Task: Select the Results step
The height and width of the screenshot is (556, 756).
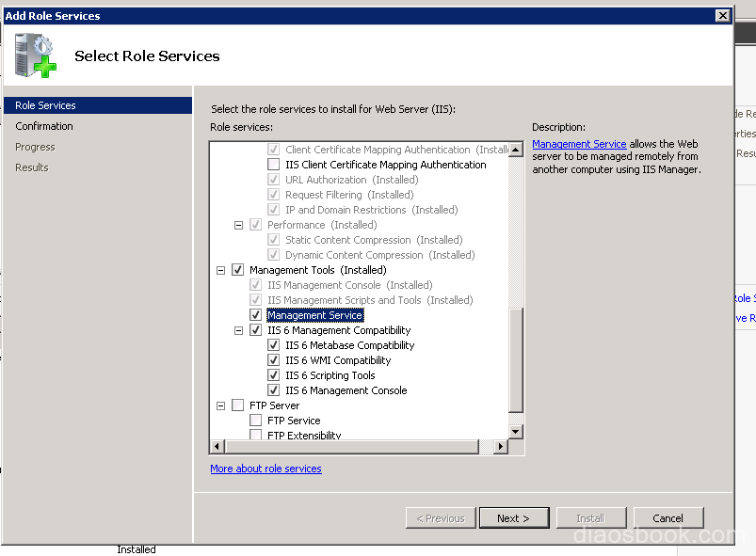Action: pos(31,167)
